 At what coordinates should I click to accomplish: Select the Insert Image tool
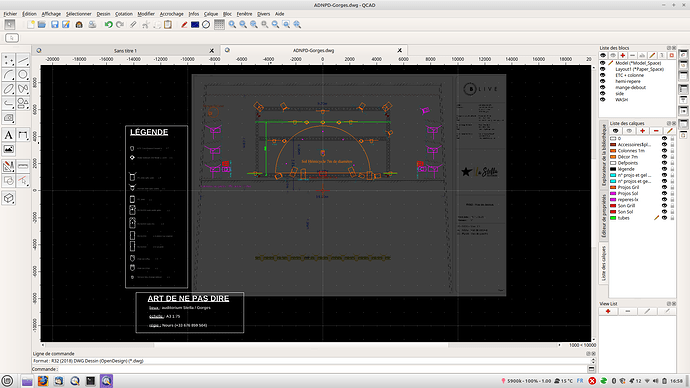point(8,149)
